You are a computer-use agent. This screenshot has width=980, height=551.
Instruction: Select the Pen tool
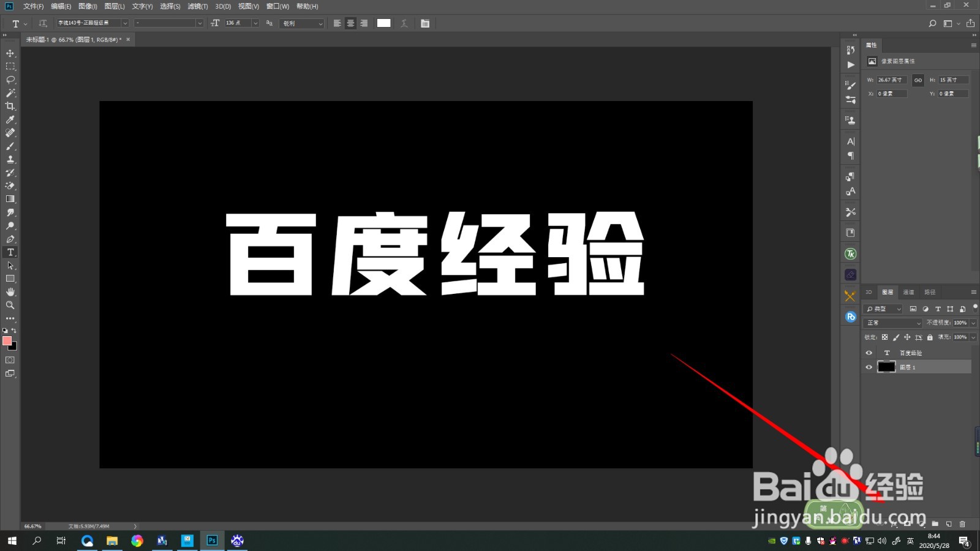click(x=10, y=239)
